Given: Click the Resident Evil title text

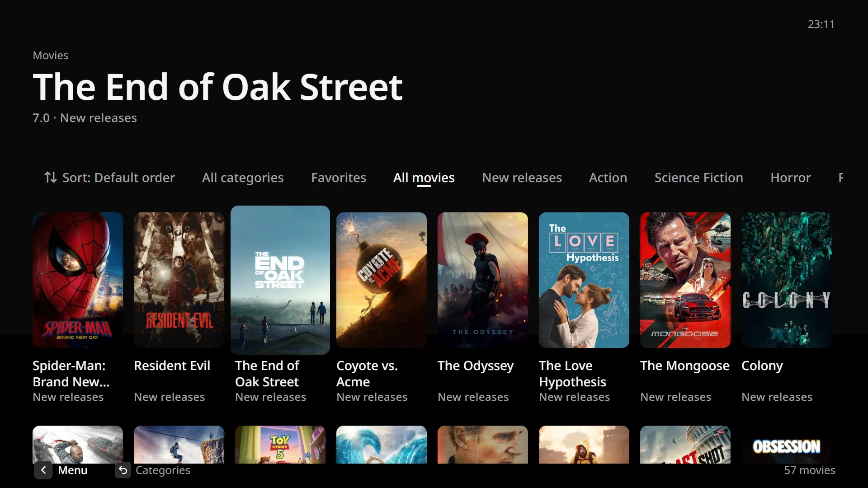Looking at the screenshot, I should pos(172,366).
